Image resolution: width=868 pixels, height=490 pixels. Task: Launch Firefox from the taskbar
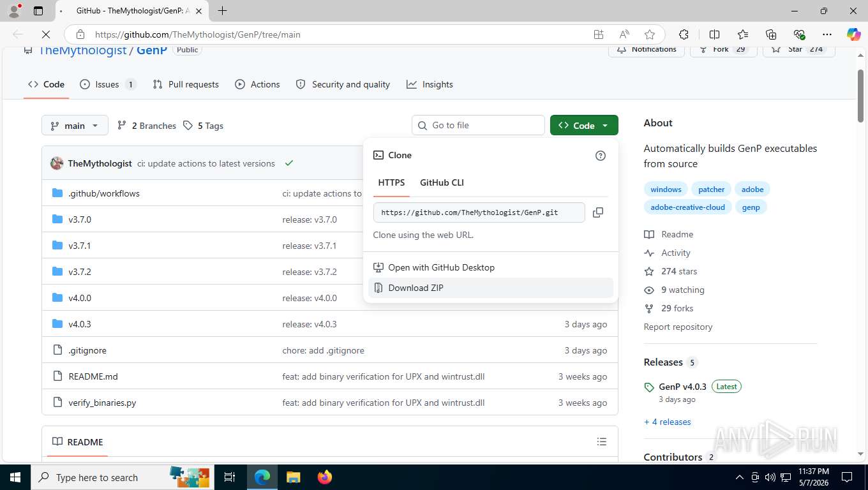click(x=325, y=477)
